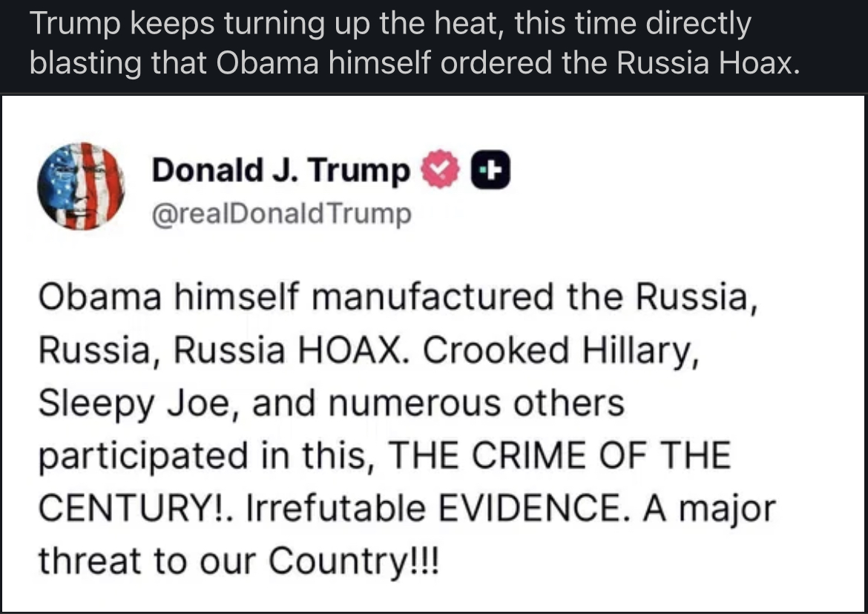
Task: Click "threat to our Country!!!" line
Action: [x=238, y=561]
